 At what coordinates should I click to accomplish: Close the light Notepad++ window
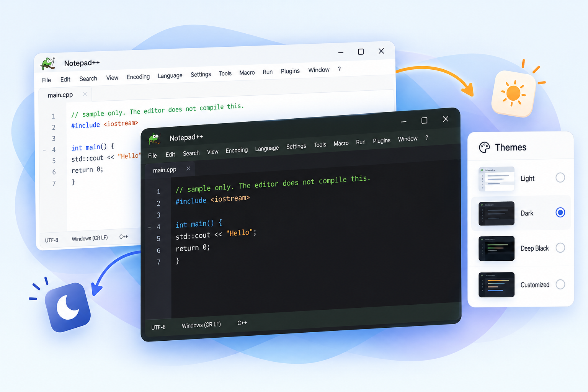(x=381, y=51)
